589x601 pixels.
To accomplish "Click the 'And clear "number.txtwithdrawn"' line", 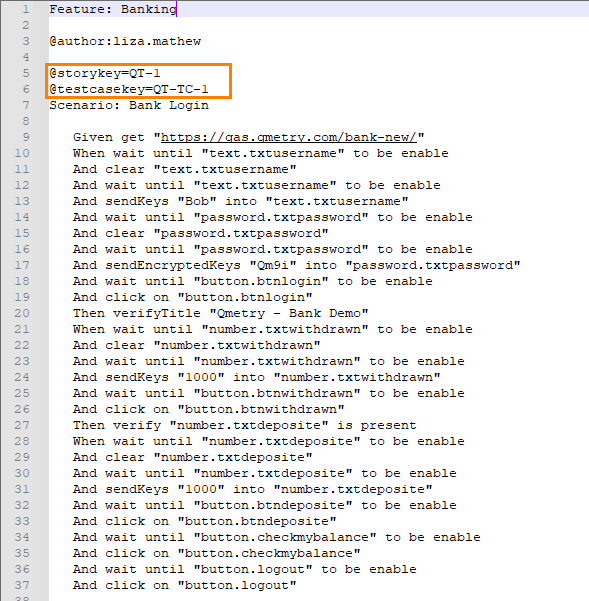I will (197, 345).
